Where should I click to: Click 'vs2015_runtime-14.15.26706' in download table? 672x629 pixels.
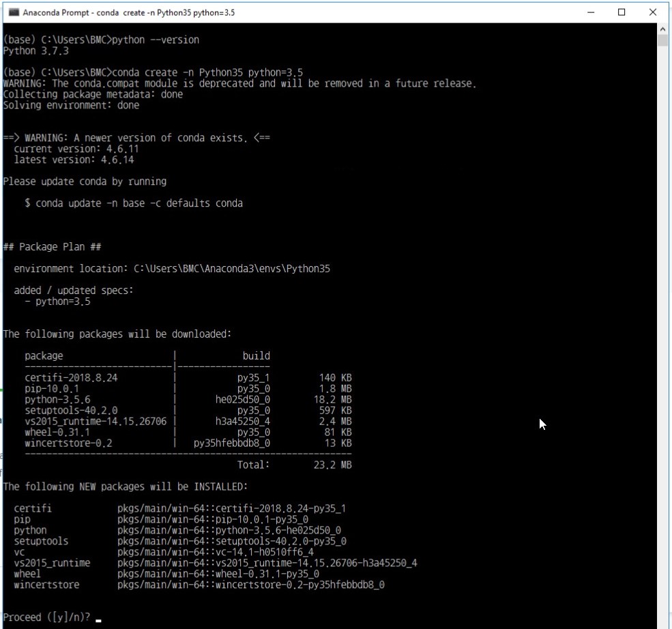tap(96, 421)
